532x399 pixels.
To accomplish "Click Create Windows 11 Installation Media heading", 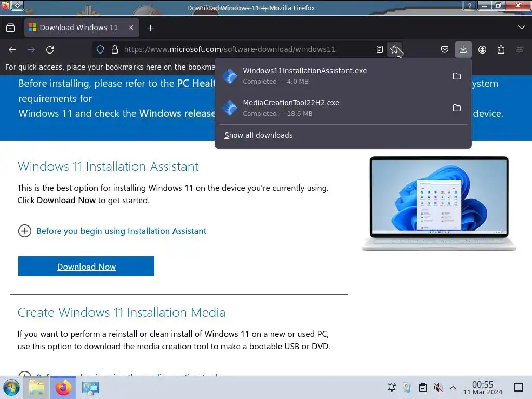I will click(x=122, y=312).
